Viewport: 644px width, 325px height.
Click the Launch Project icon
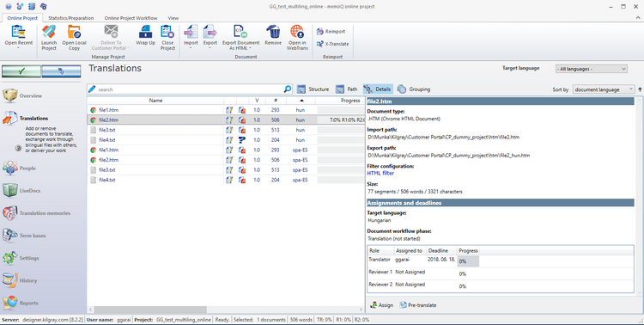pos(49,32)
